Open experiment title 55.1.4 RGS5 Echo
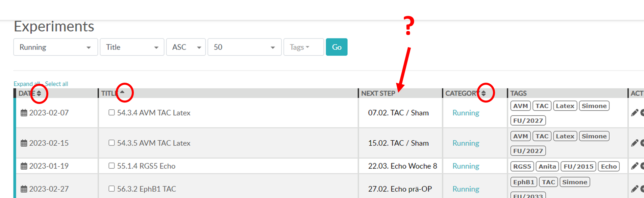Image resolution: width=644 pixels, height=198 pixels. pyautogui.click(x=146, y=166)
